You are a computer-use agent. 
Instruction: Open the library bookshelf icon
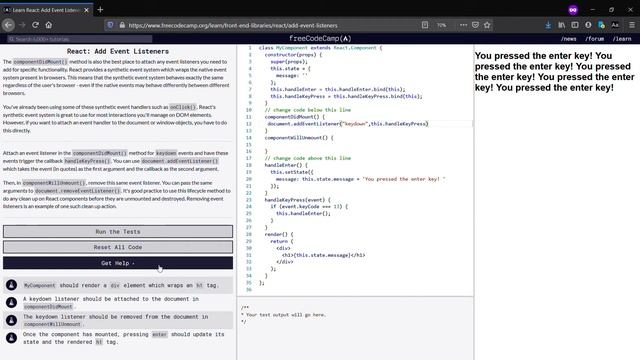(x=562, y=25)
